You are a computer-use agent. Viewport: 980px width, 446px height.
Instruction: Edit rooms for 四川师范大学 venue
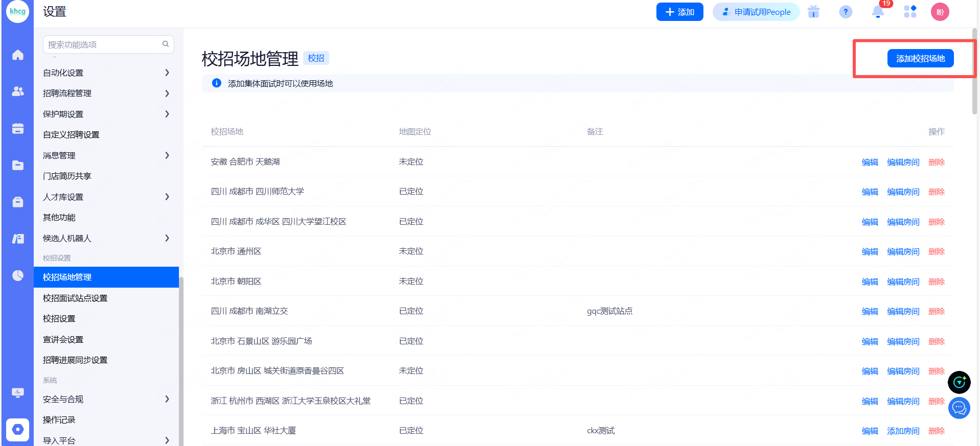point(903,192)
